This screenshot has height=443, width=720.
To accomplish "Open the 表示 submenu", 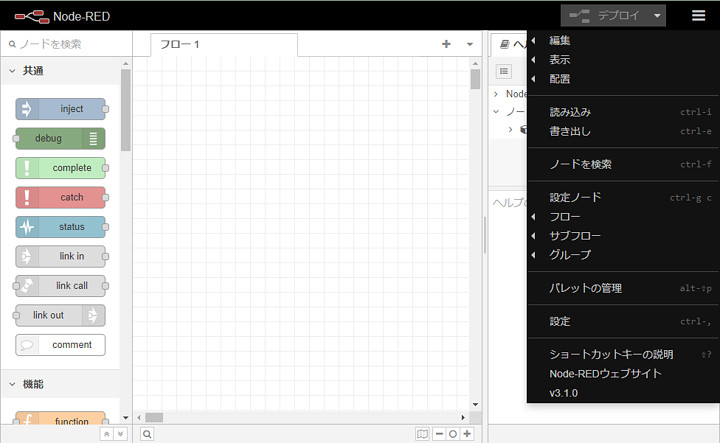I will (x=624, y=60).
